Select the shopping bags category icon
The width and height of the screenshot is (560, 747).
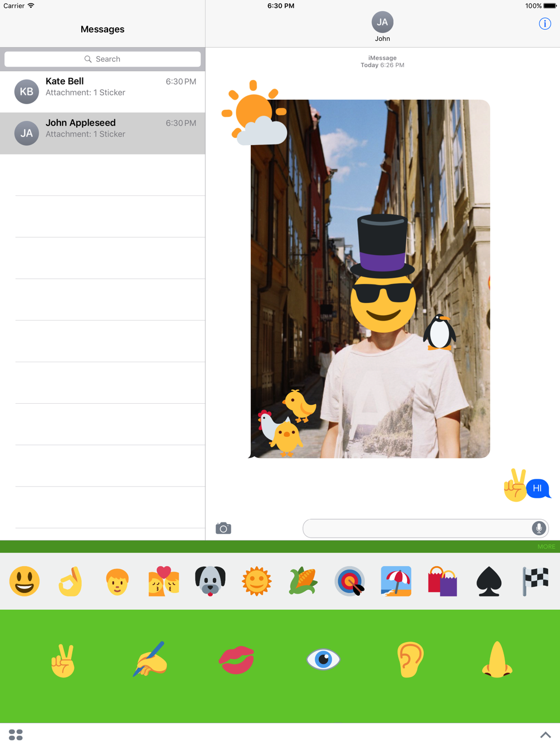(442, 581)
